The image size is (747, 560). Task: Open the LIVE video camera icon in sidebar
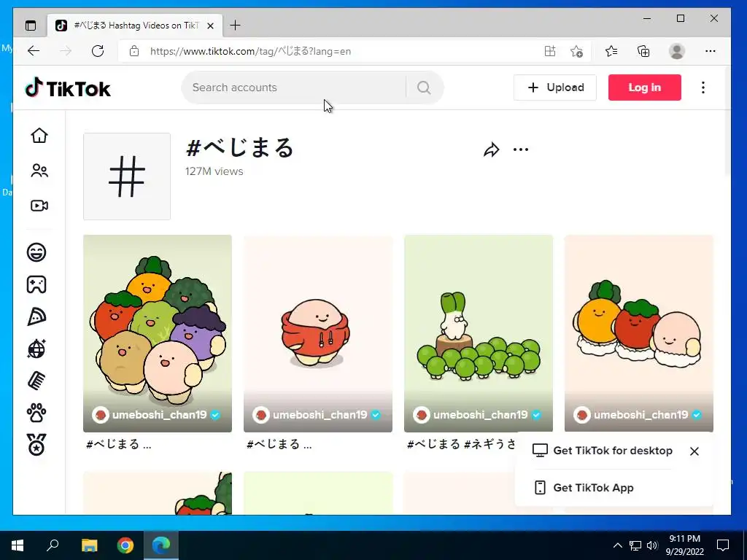(39, 206)
